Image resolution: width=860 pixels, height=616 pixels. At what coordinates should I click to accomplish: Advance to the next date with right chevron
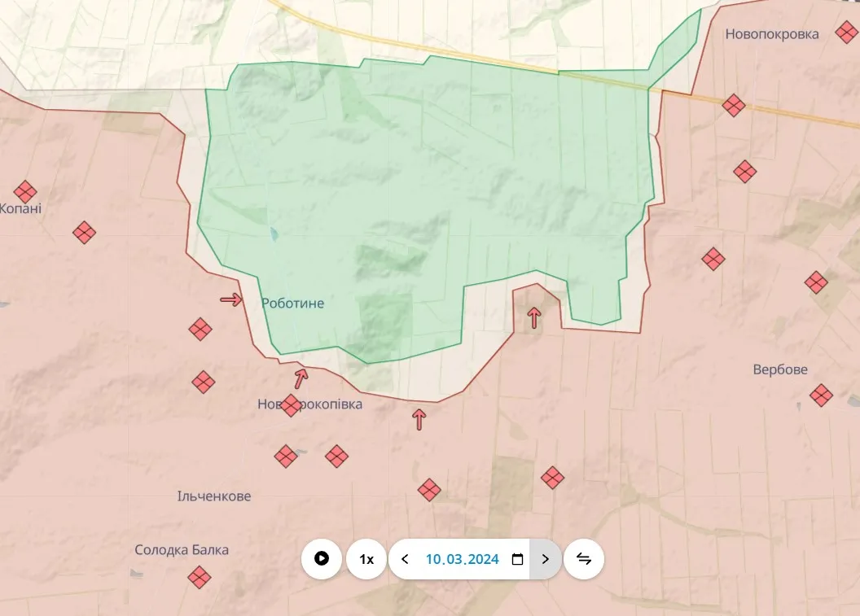[x=546, y=559]
